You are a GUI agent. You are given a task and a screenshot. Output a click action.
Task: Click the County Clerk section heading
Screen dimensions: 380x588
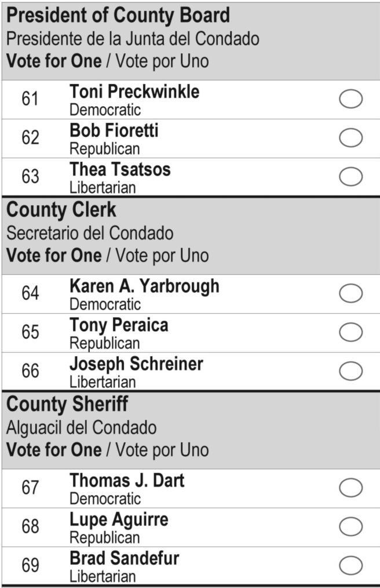tap(61, 209)
